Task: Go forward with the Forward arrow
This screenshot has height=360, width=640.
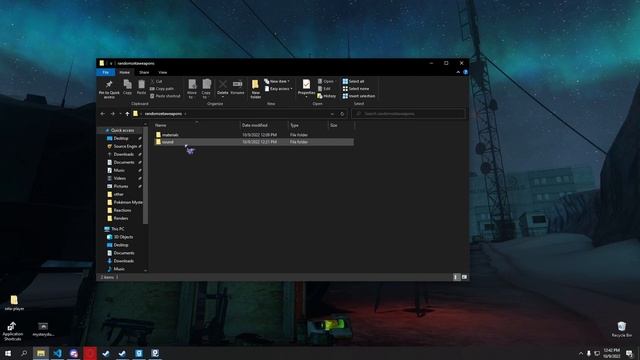Action: click(x=113, y=114)
